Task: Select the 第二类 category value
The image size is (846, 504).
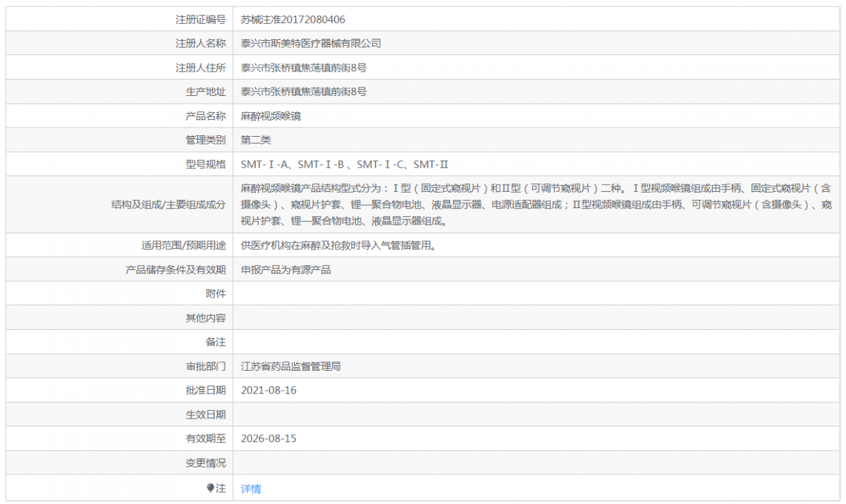Action: pyautogui.click(x=256, y=140)
